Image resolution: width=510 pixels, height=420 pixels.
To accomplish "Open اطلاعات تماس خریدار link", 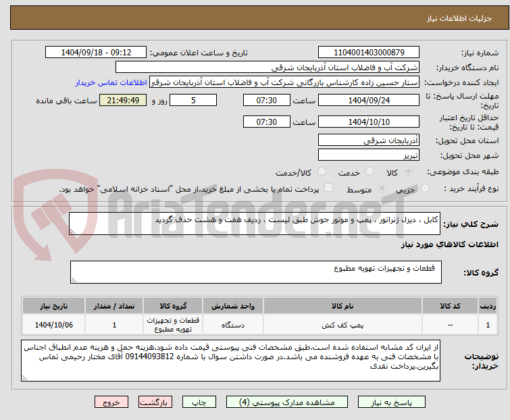I will tap(111, 82).
